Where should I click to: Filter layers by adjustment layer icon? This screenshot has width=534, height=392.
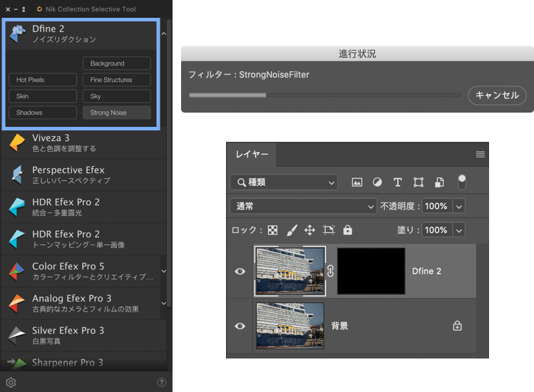377,182
